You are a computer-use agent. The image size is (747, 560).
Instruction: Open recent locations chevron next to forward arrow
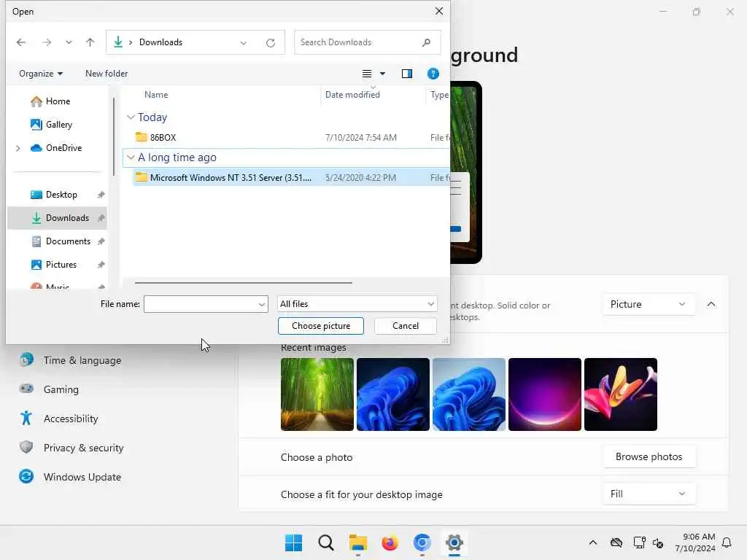click(x=69, y=42)
